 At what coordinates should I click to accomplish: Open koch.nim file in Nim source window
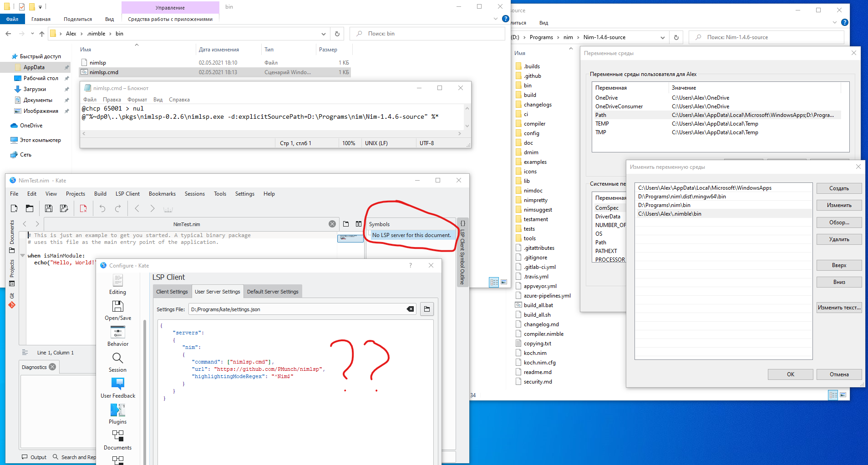click(x=535, y=353)
